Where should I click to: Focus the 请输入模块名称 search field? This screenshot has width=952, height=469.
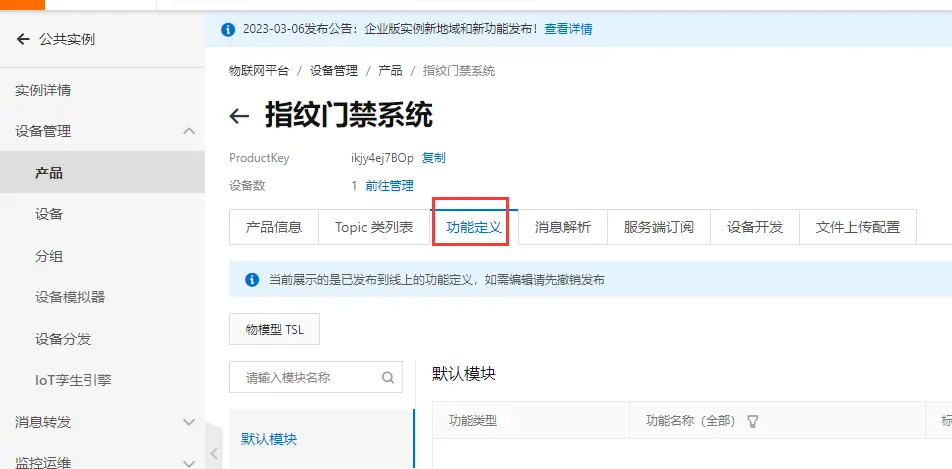[305, 378]
